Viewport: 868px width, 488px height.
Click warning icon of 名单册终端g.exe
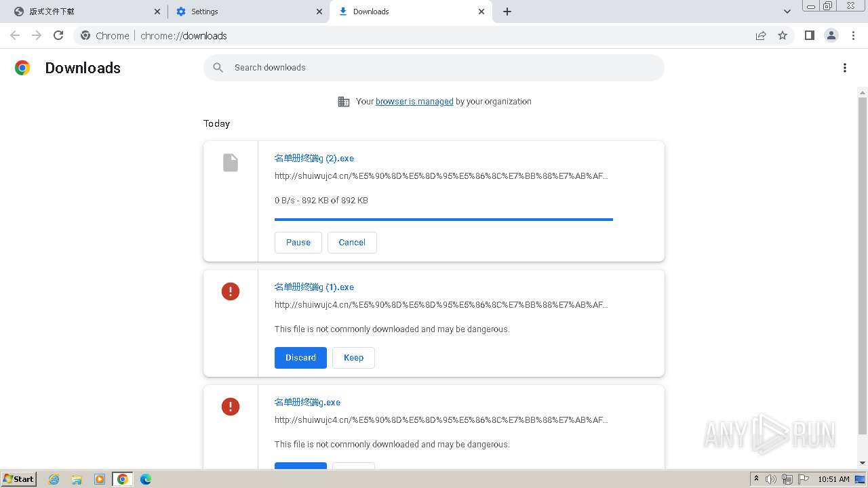[231, 407]
